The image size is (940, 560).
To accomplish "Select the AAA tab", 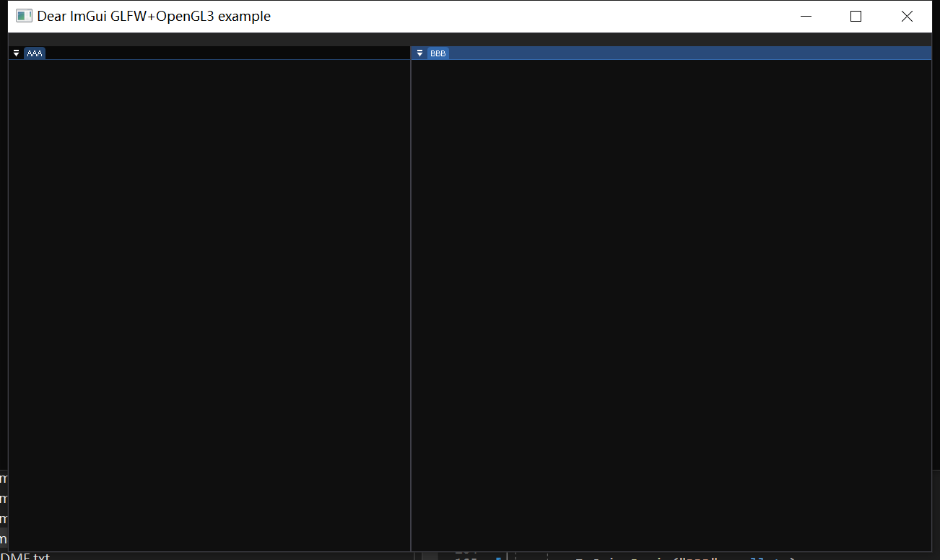I will click(34, 52).
